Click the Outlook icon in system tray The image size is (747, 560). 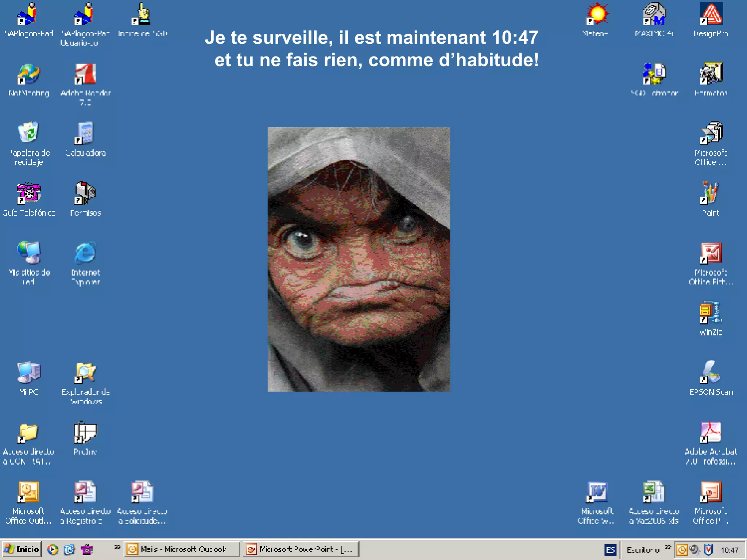[x=682, y=549]
